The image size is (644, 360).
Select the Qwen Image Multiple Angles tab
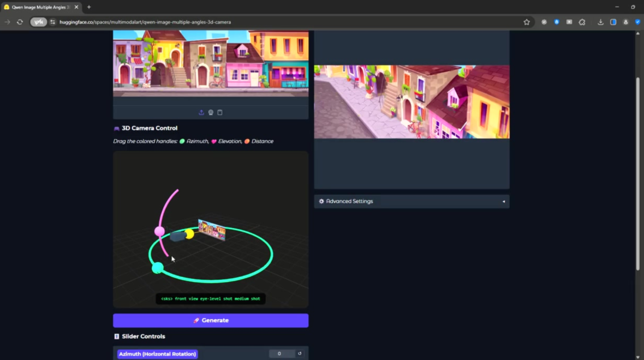[38, 7]
